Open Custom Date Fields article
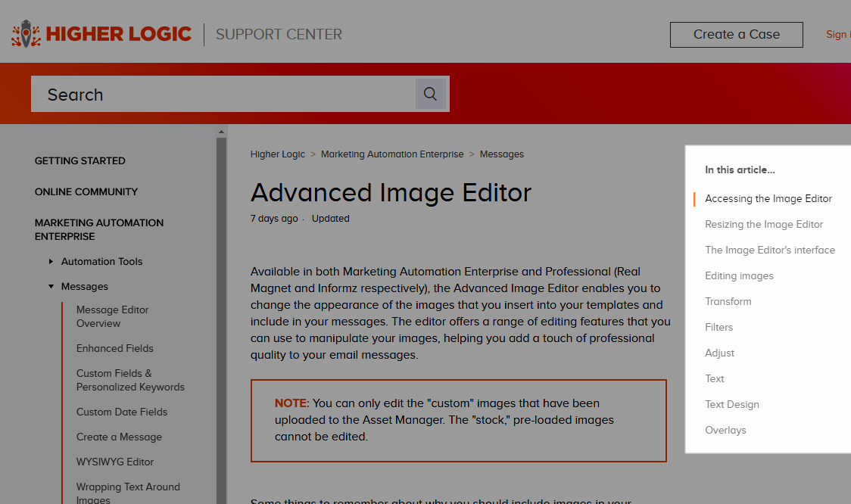The width and height of the screenshot is (851, 504). (122, 412)
